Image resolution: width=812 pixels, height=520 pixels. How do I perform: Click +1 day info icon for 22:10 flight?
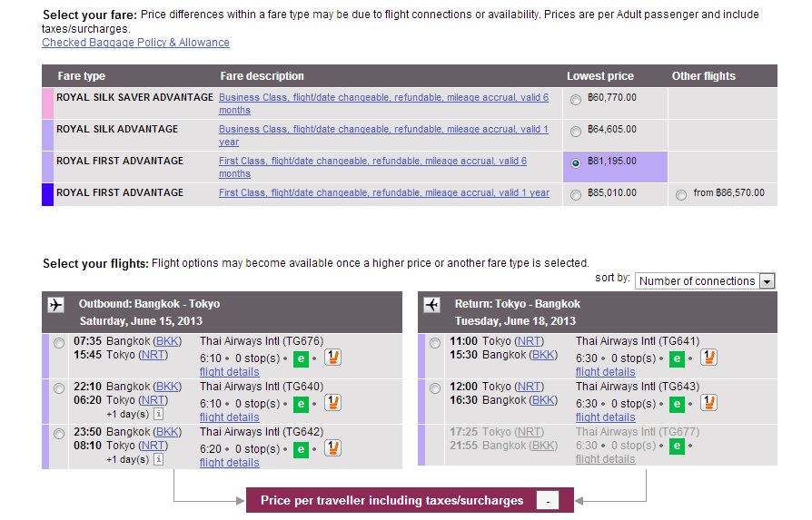click(158, 414)
